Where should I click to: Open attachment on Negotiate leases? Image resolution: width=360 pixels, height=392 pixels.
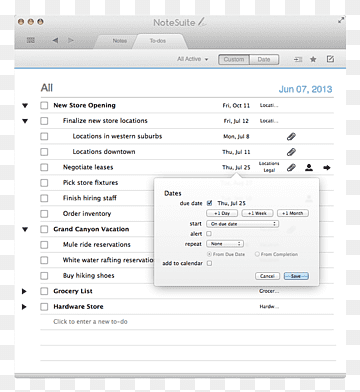click(291, 167)
